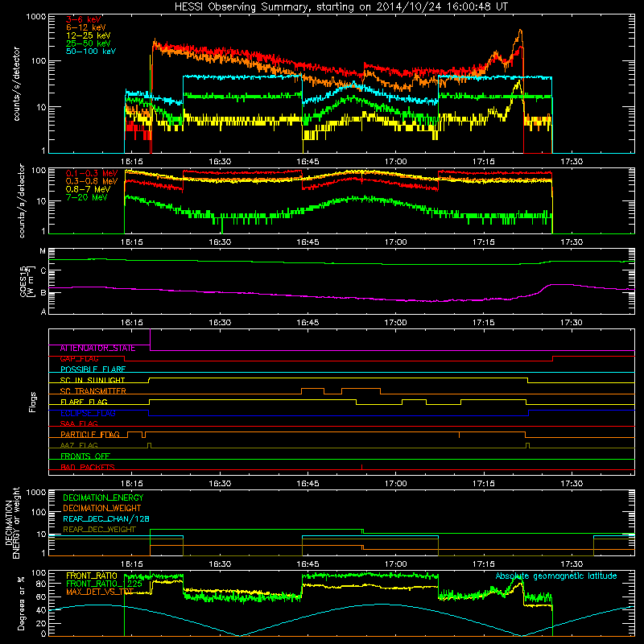Select the ATTENUATOR_STATE flag label

(97, 349)
